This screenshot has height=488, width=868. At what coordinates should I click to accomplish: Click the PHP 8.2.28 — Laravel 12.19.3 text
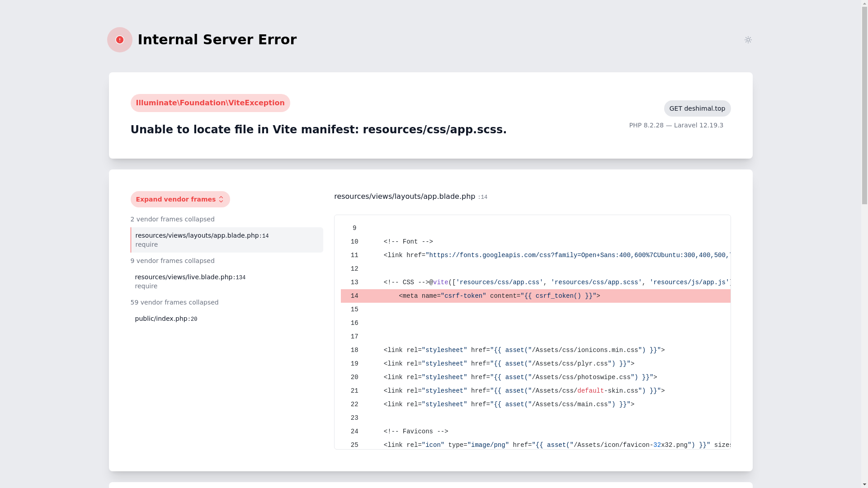[x=676, y=125]
